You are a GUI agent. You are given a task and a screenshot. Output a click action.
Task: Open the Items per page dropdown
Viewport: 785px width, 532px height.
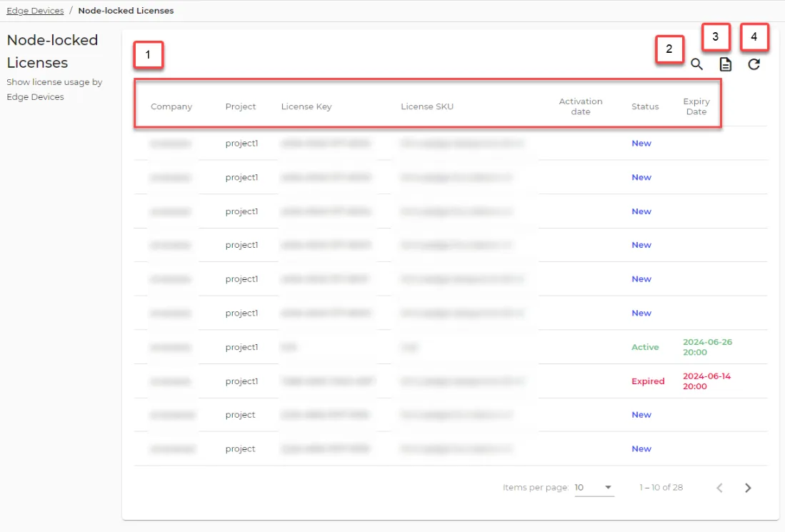[594, 488]
